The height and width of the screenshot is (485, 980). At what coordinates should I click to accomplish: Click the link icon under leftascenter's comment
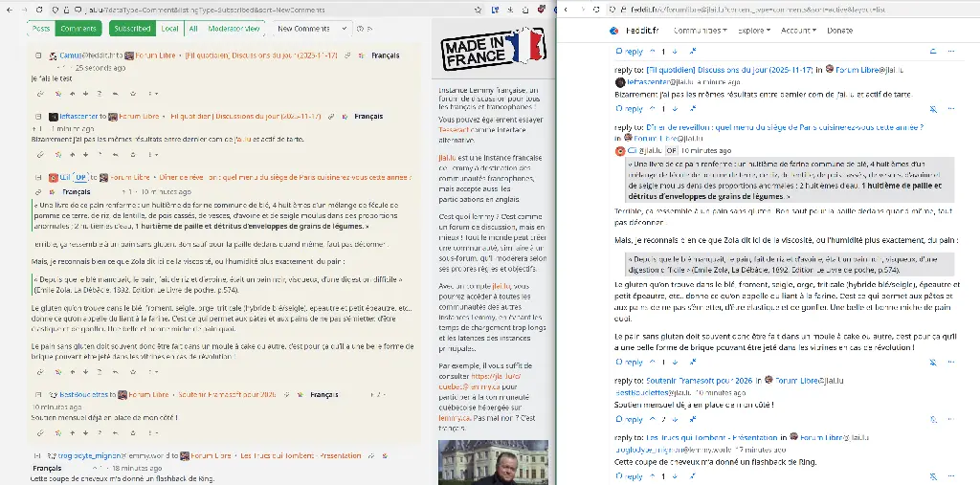(40, 153)
